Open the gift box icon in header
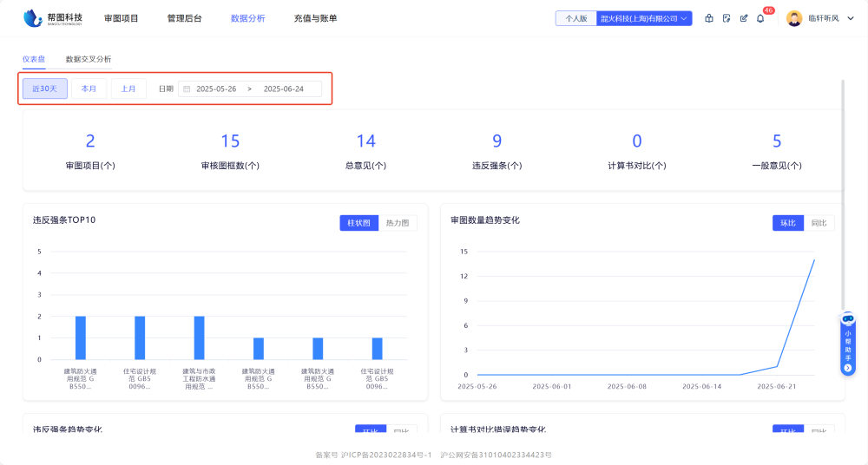This screenshot has width=868, height=465. pos(709,18)
